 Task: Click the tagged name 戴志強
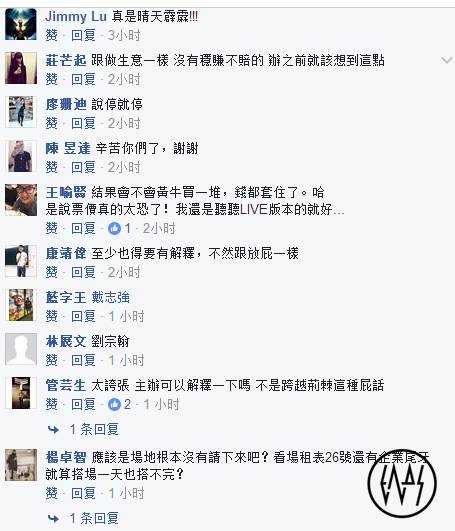point(110,297)
